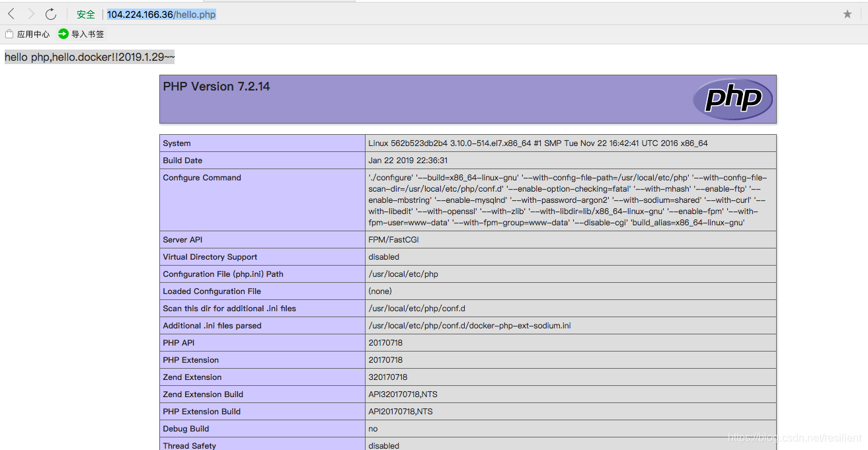Click 'Configuration File (php.ini) Path' label
Viewport: 868px width, 450px height.
pos(223,274)
